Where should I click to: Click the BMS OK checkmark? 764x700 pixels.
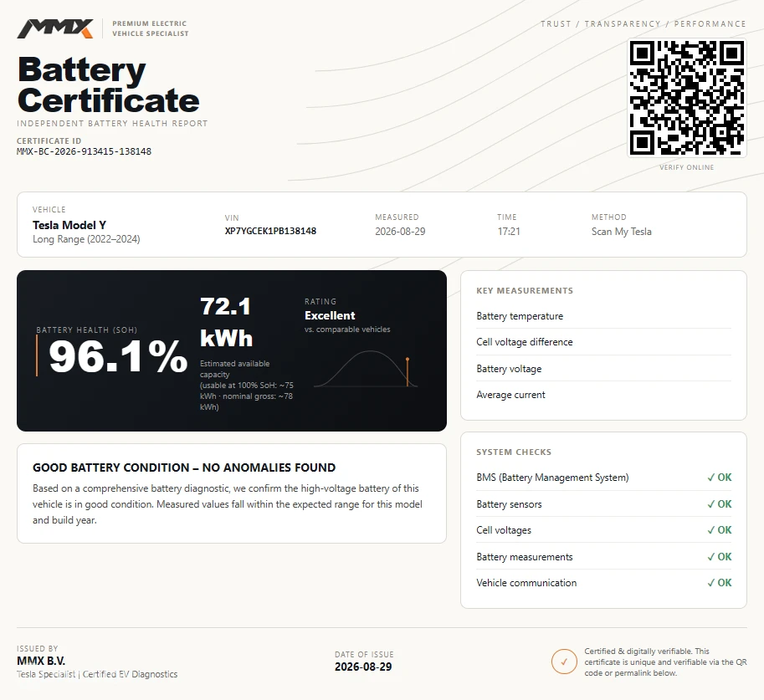pyautogui.click(x=719, y=478)
